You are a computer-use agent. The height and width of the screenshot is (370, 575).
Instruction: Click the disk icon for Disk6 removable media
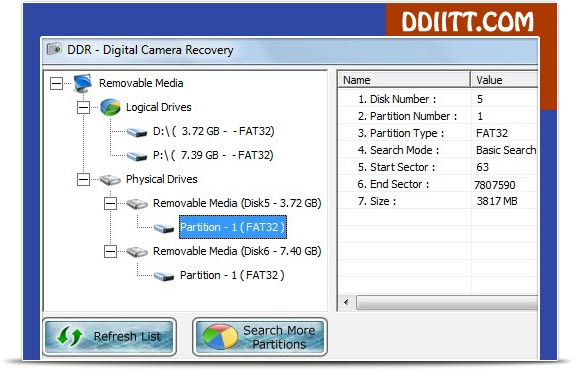coord(137,252)
